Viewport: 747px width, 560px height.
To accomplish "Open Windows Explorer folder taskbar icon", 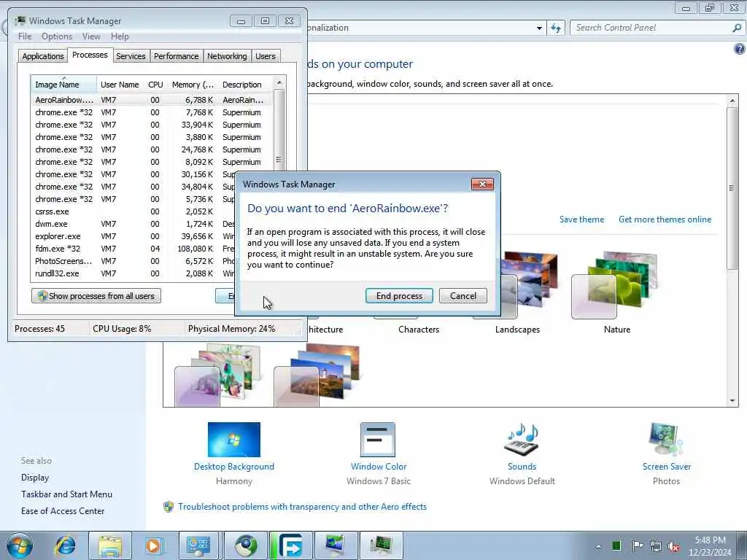I will [110, 545].
